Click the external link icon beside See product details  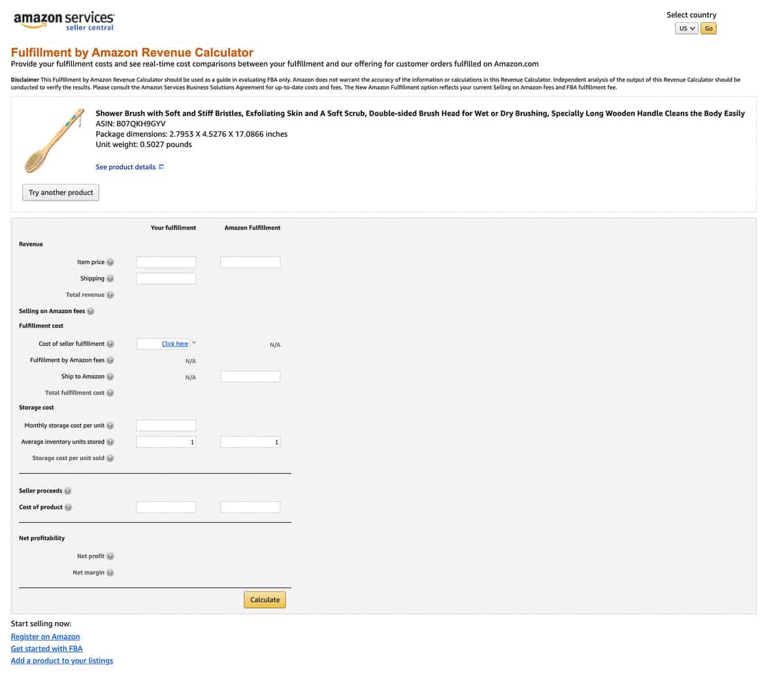[x=160, y=167]
